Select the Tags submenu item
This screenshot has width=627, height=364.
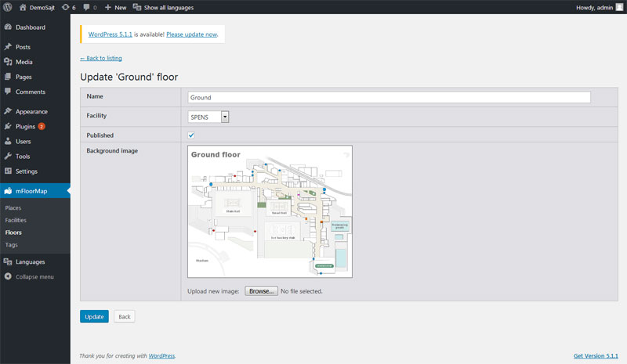pos(12,244)
